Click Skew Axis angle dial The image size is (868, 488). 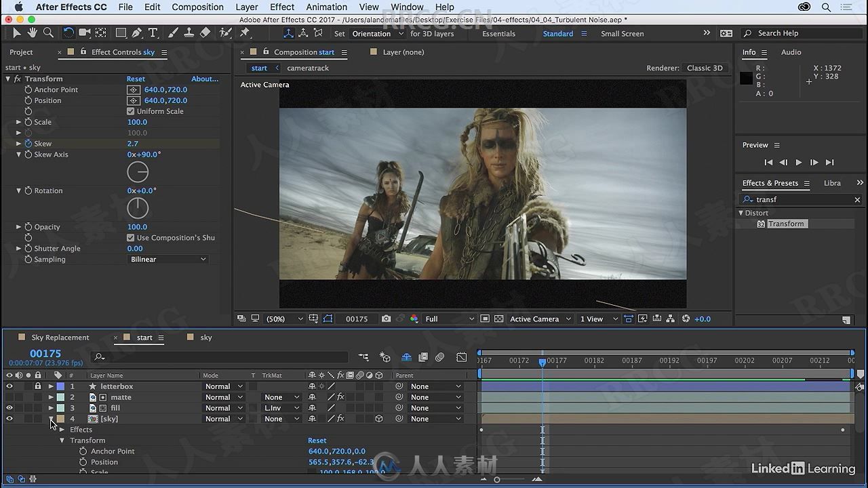[x=138, y=171]
